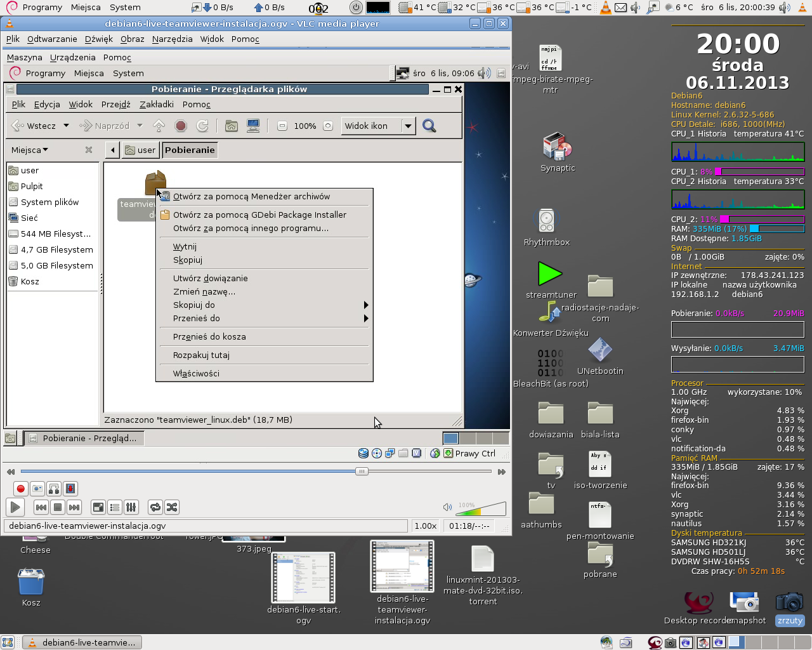Open the 'Widok ikon' view dropdown

pyautogui.click(x=379, y=126)
